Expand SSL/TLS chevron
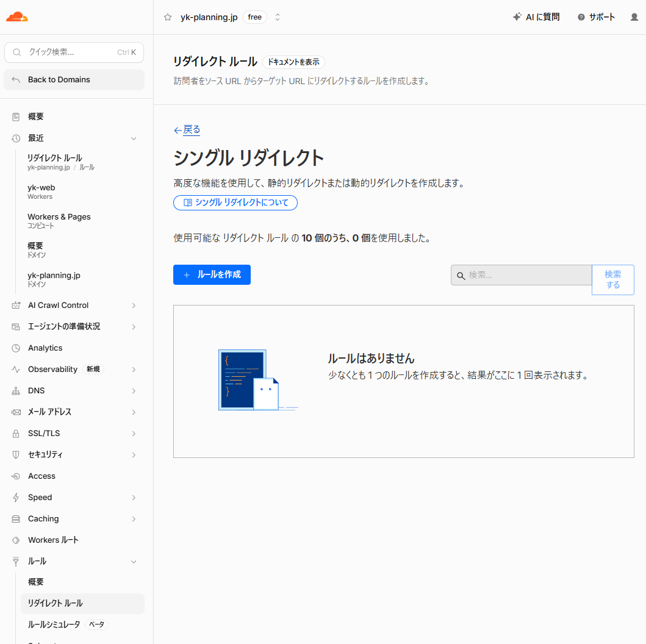Image resolution: width=646 pixels, height=644 pixels. tap(134, 434)
